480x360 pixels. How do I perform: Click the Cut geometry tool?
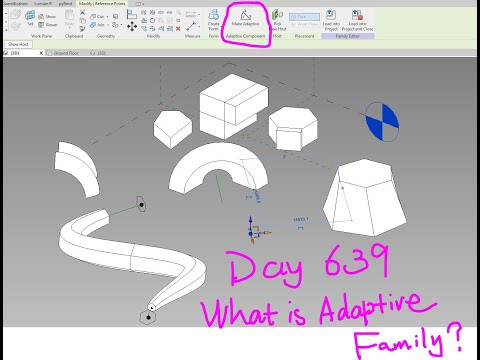click(x=97, y=16)
